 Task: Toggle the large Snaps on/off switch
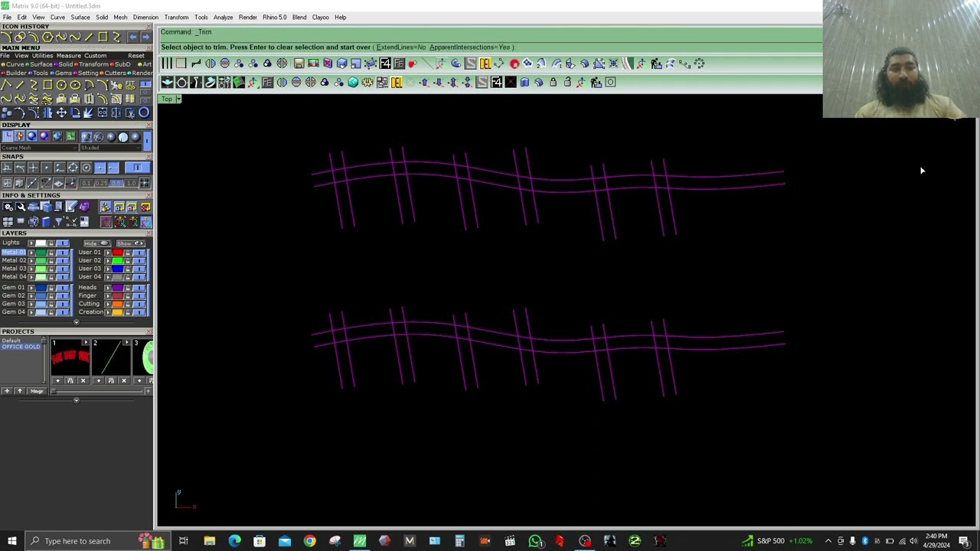coord(138,167)
